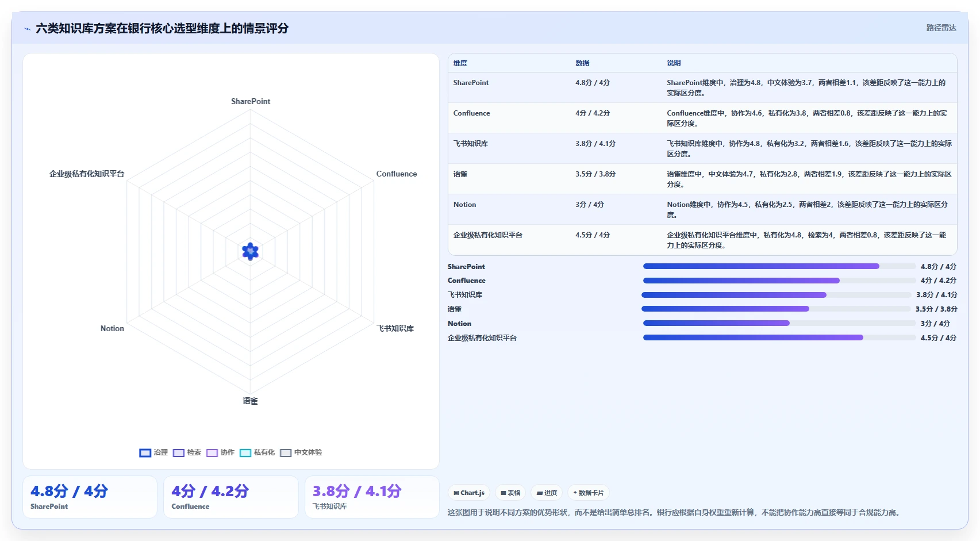
Task: Click the Chart.js tag chip
Action: (x=469, y=493)
